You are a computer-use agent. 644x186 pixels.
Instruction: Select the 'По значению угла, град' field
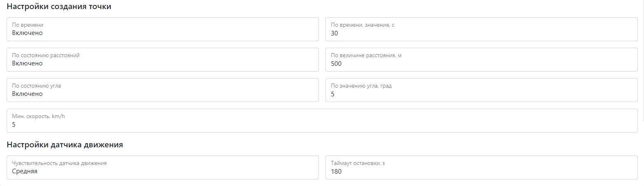481,90
